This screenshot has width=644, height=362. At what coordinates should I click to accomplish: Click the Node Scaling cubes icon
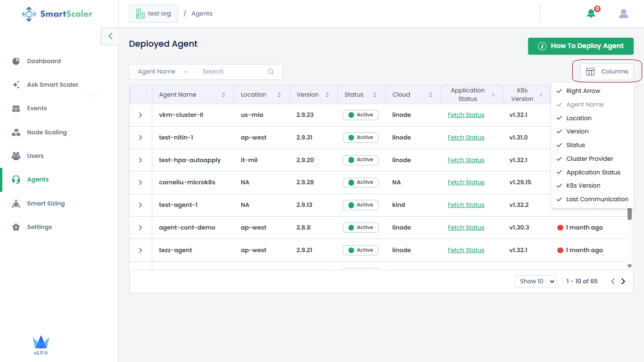pos(16,132)
